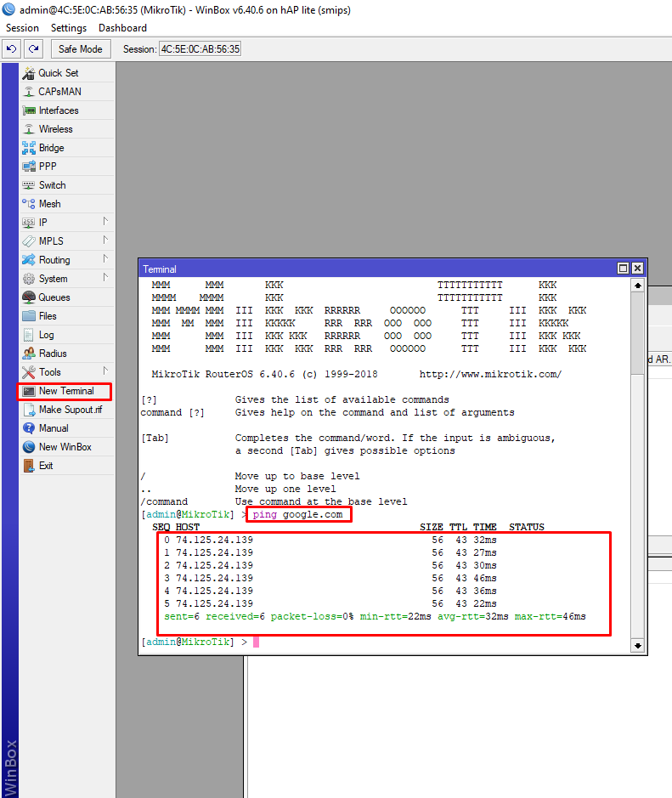
Task: Click the Redo arrow icon in toolbar
Action: click(x=34, y=48)
